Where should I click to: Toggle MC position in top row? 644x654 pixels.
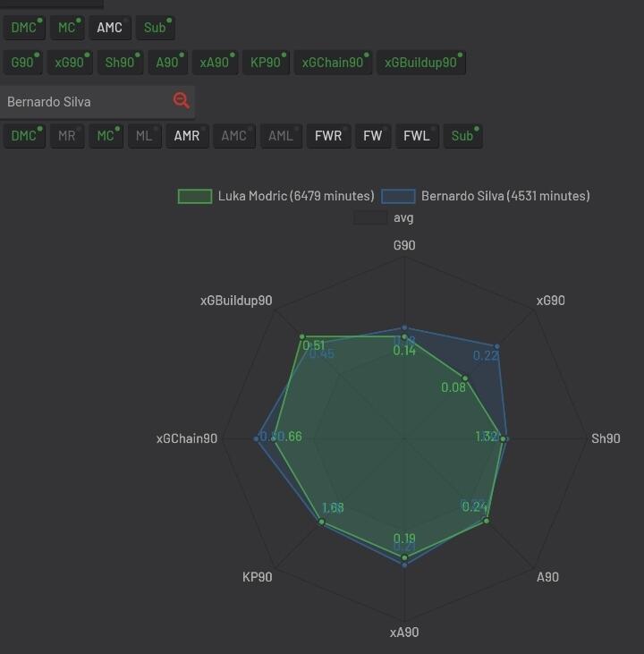point(67,28)
